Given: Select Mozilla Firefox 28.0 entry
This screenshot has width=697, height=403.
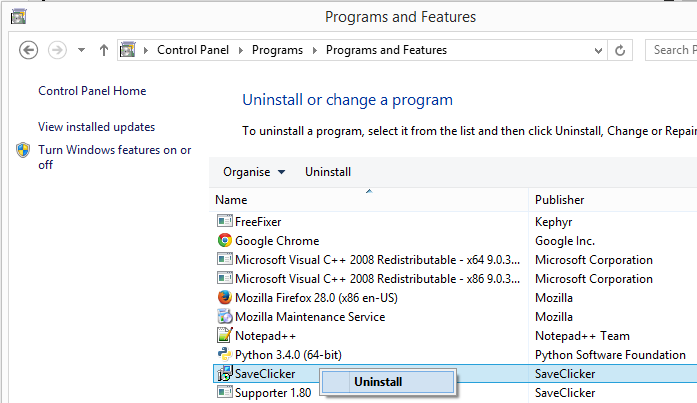Looking at the screenshot, I should click(x=316, y=298).
